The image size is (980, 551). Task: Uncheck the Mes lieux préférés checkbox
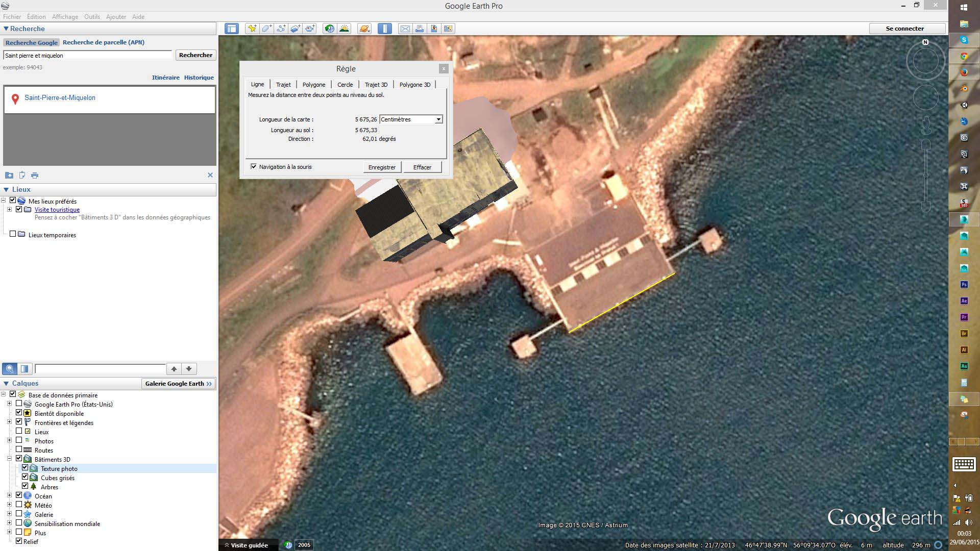click(x=13, y=201)
